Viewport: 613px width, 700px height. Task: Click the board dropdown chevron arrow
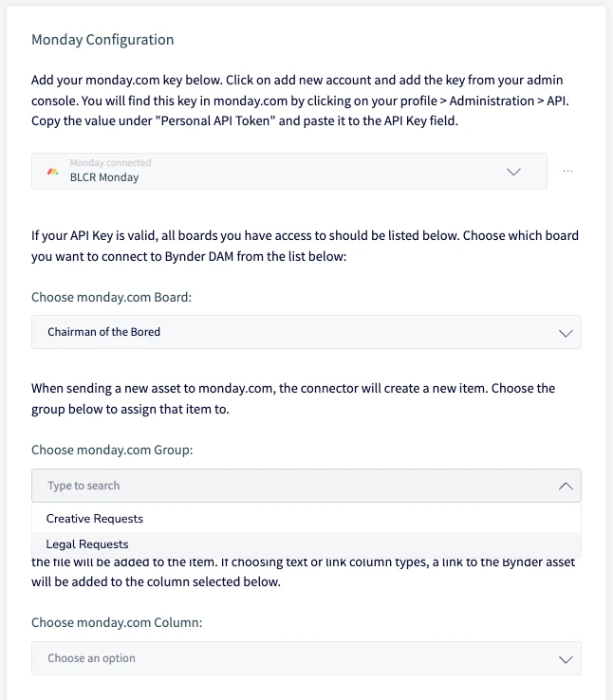click(x=566, y=333)
